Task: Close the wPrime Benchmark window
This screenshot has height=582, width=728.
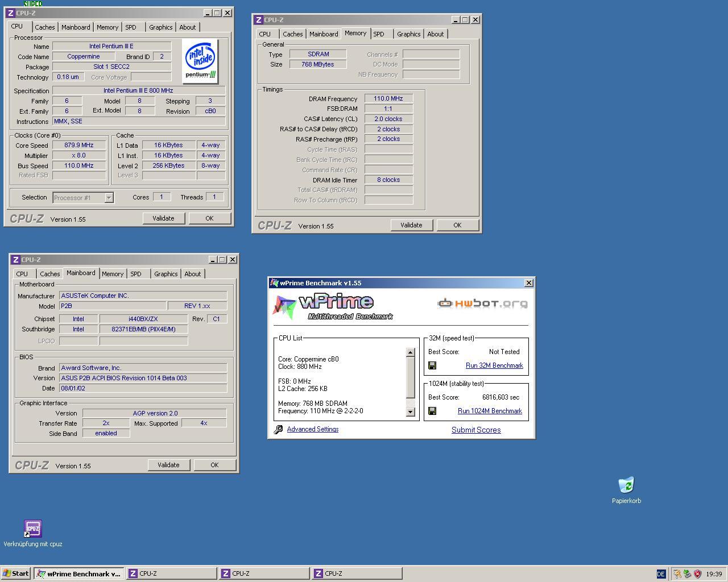Action: (x=528, y=282)
